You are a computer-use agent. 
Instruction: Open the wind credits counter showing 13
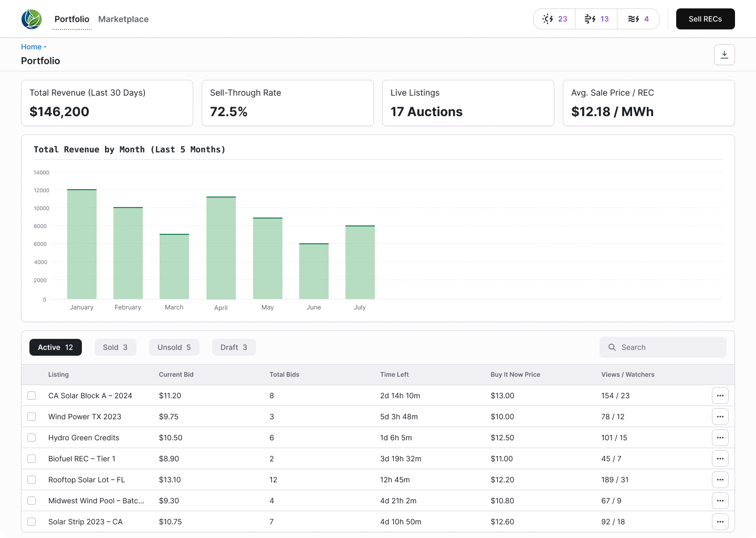(x=596, y=19)
